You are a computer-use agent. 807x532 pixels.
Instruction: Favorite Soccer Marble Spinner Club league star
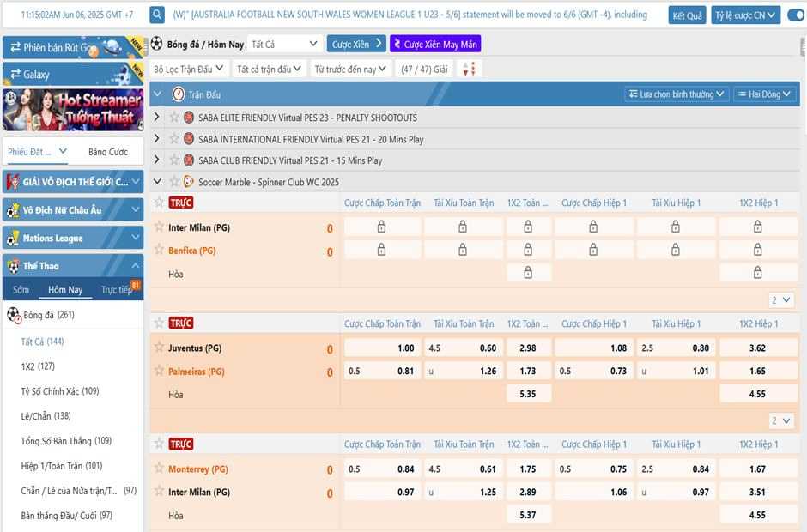174,182
